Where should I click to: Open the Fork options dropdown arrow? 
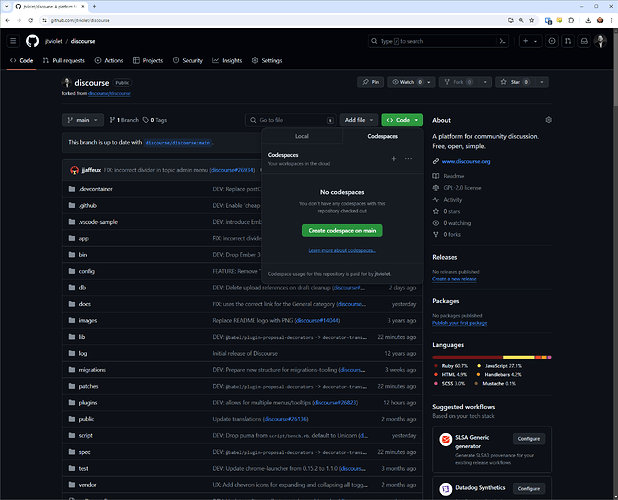tap(485, 82)
